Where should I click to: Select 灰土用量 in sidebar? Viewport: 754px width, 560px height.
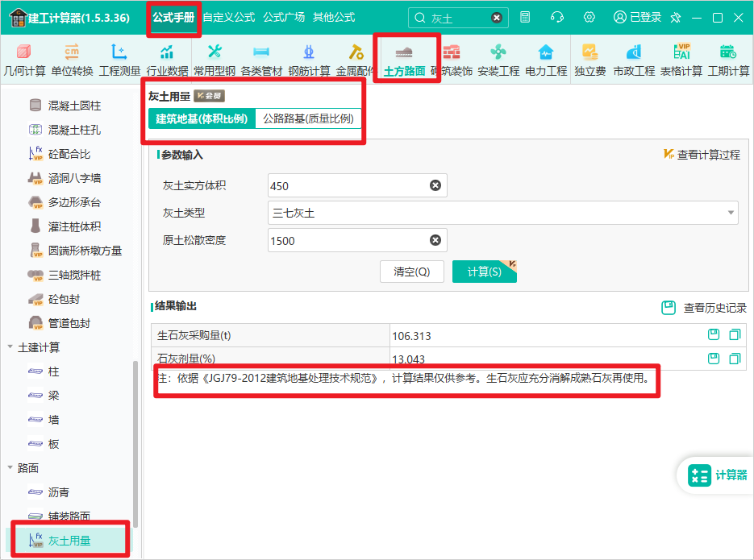point(69,541)
